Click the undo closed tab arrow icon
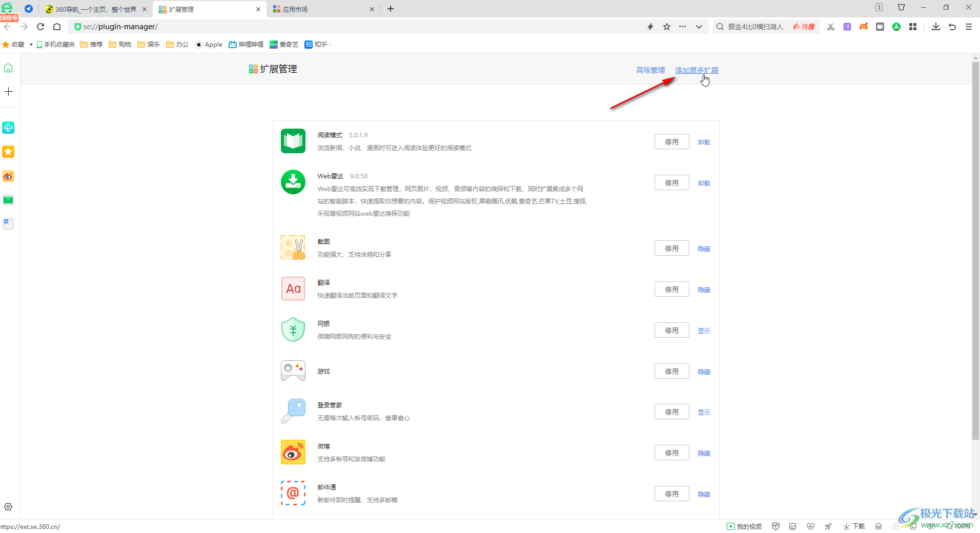The image size is (980, 533). pyautogui.click(x=952, y=27)
